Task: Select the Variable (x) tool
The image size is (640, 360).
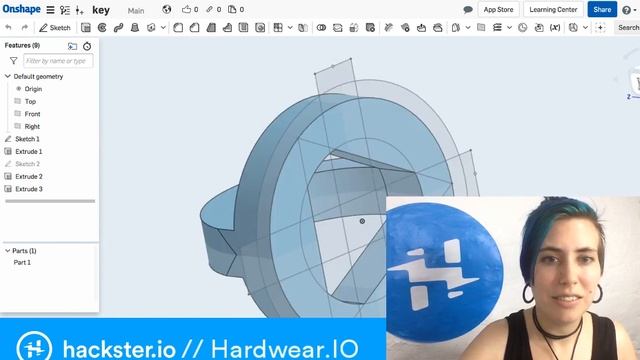Action: (555, 28)
